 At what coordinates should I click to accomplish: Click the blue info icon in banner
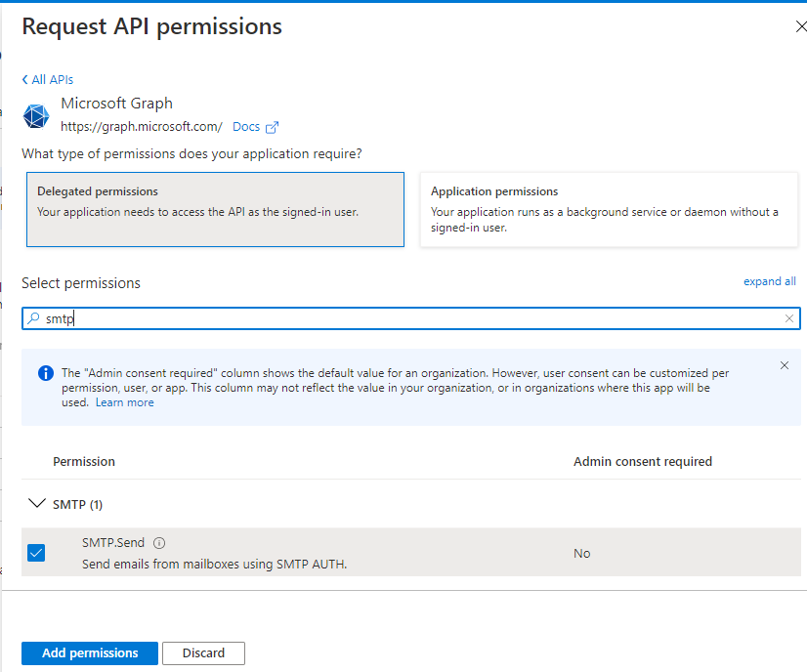(46, 373)
